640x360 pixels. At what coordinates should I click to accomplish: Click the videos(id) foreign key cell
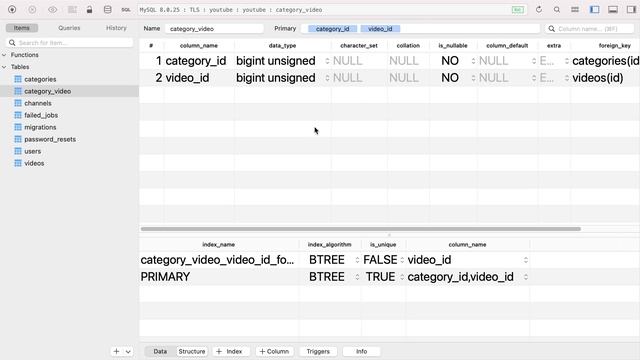pos(598,78)
